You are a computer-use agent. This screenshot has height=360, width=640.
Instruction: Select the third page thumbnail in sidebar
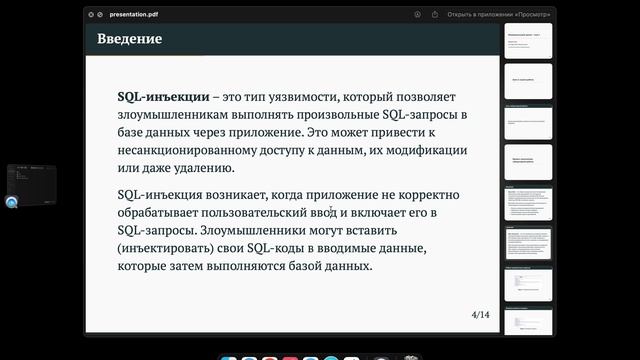(x=528, y=122)
